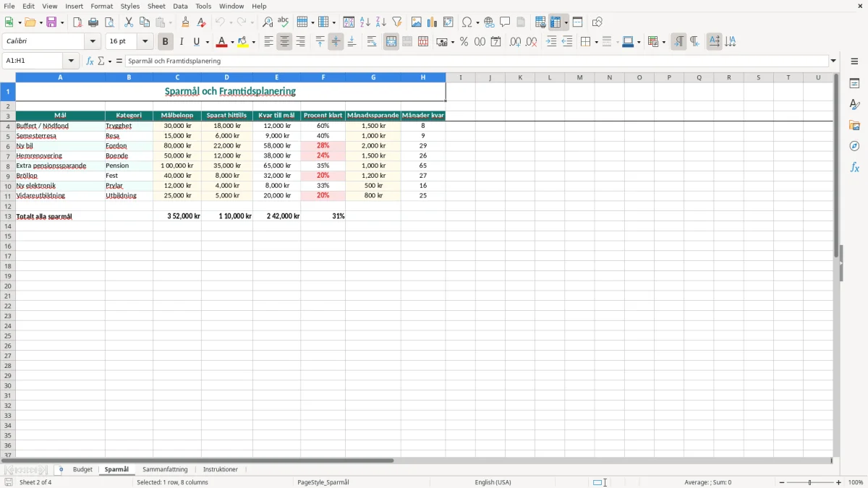The height and width of the screenshot is (488, 868).
Task: Click the Format as Percent icon
Action: [x=464, y=42]
